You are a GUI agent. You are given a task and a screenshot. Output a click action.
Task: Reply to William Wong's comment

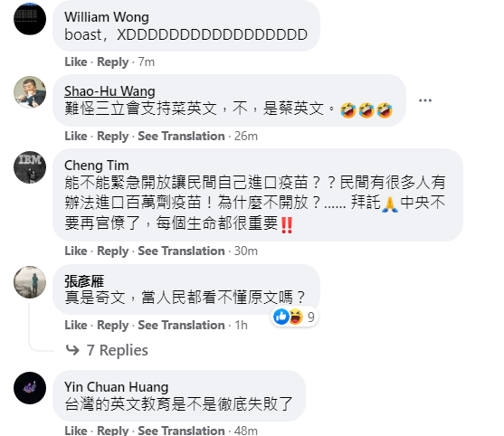[x=113, y=62]
